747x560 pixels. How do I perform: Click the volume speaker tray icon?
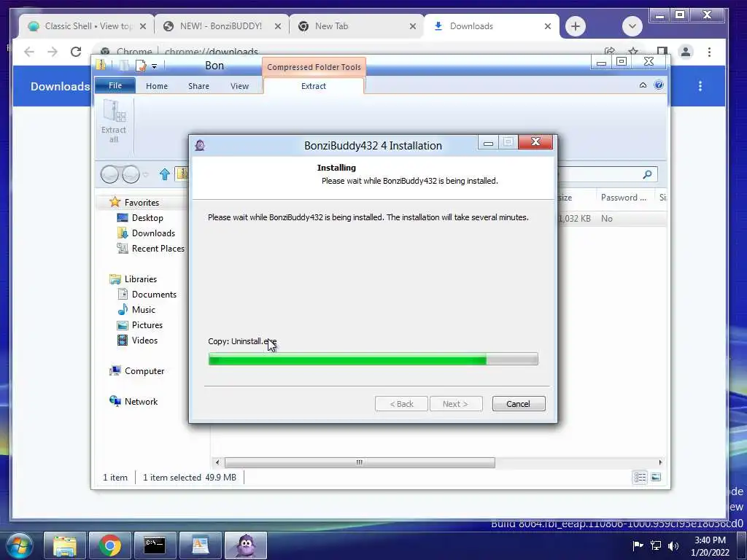click(673, 545)
